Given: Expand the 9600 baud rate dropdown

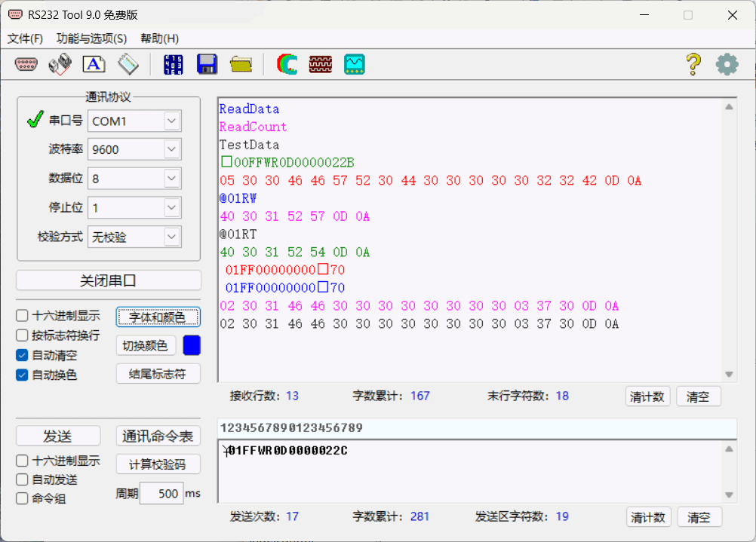Looking at the screenshot, I should [x=171, y=149].
